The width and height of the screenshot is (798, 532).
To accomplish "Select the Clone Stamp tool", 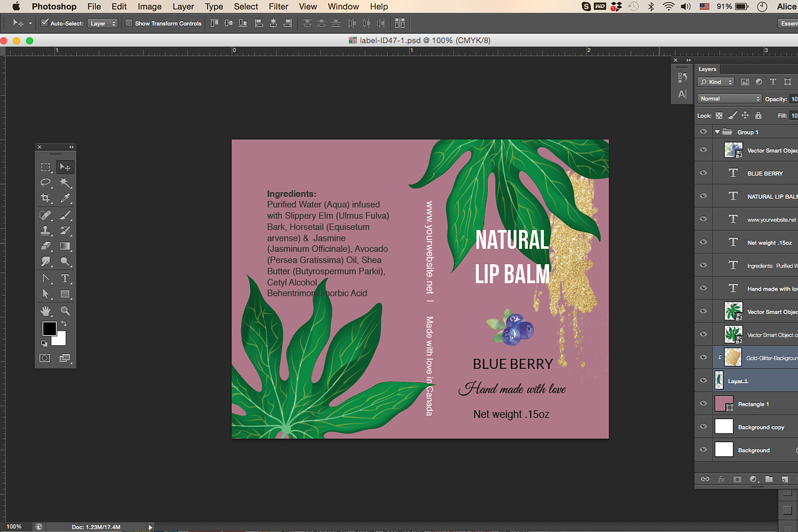I will coord(45,231).
